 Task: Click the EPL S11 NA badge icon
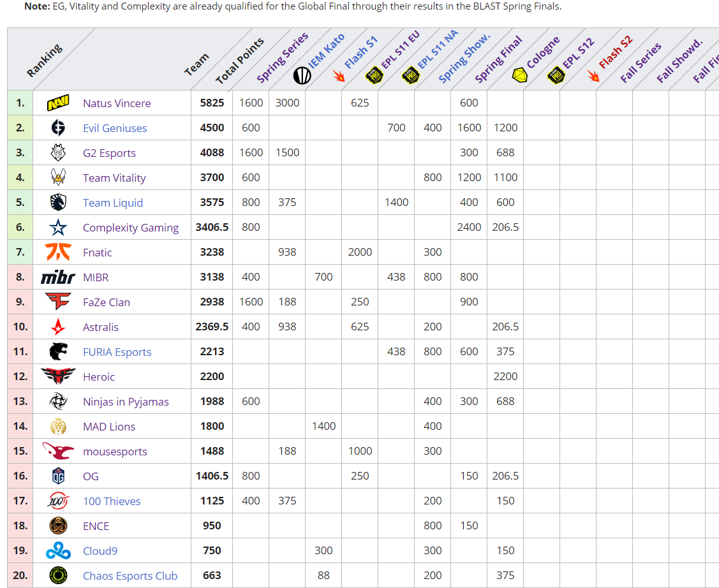411,75
